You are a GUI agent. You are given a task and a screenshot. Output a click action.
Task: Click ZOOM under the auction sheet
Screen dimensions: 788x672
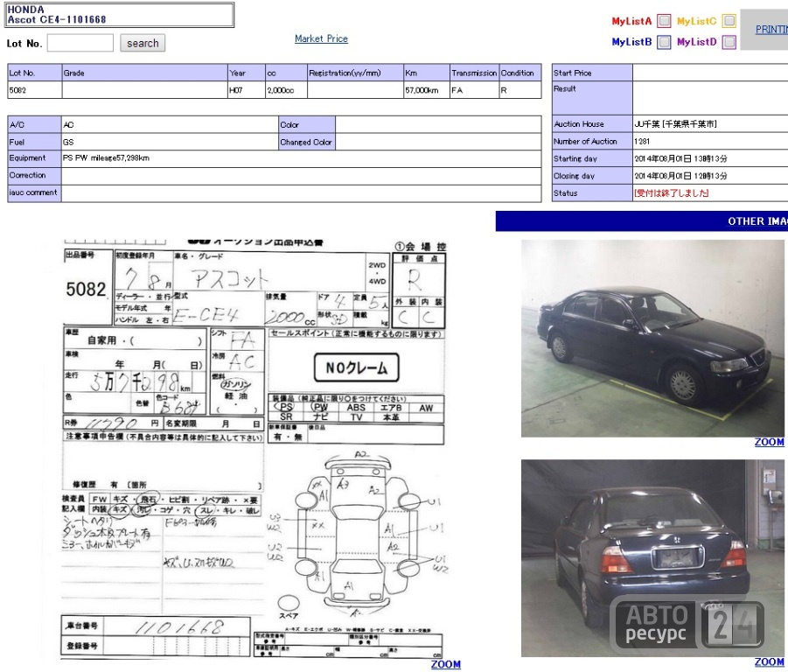point(446,664)
